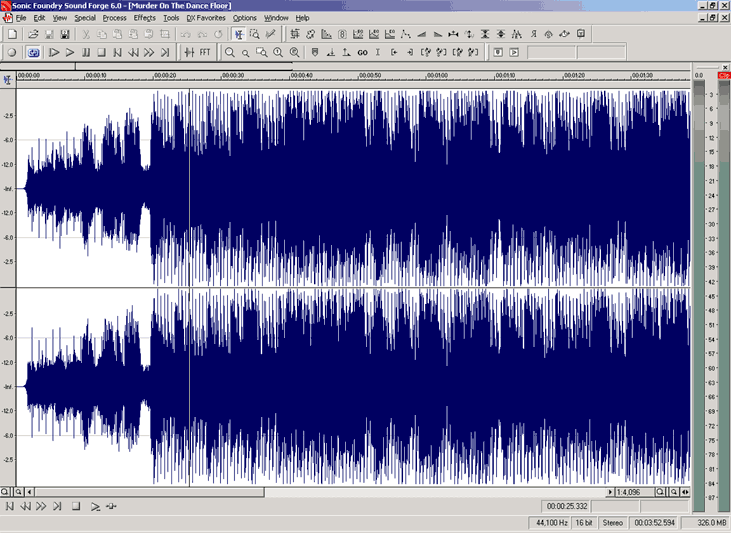The image size is (731, 533).
Task: Open the Window menu
Action: click(x=276, y=18)
